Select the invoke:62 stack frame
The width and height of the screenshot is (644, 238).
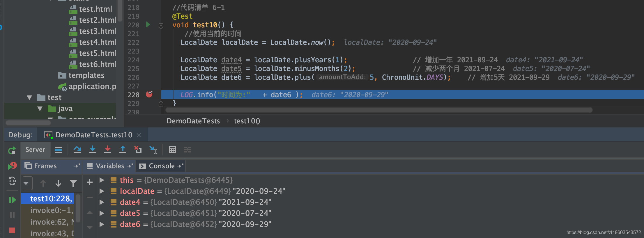[48, 222]
